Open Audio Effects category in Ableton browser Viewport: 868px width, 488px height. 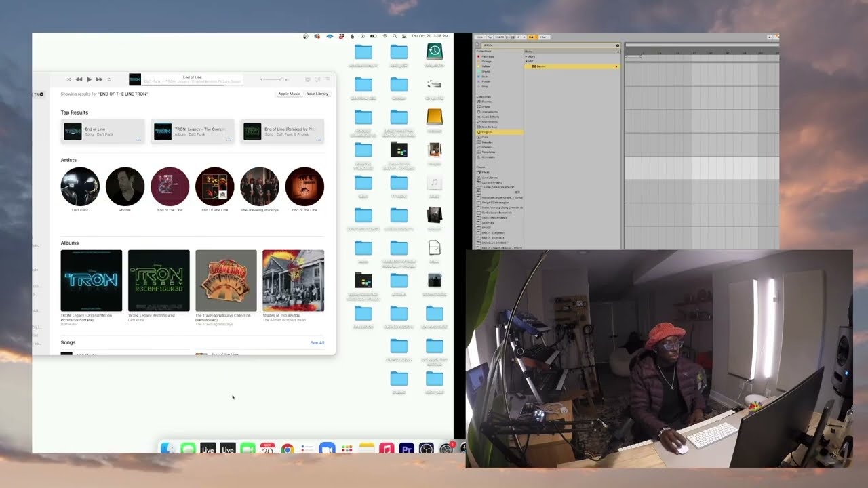488,117
